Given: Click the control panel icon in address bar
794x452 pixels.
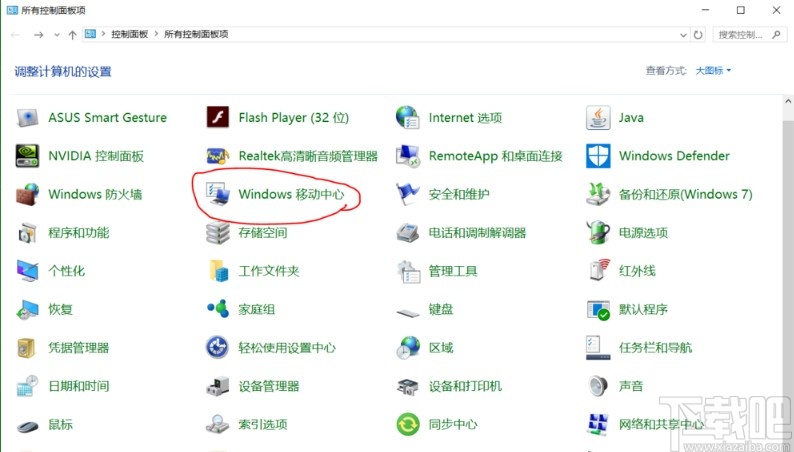Looking at the screenshot, I should point(90,34).
